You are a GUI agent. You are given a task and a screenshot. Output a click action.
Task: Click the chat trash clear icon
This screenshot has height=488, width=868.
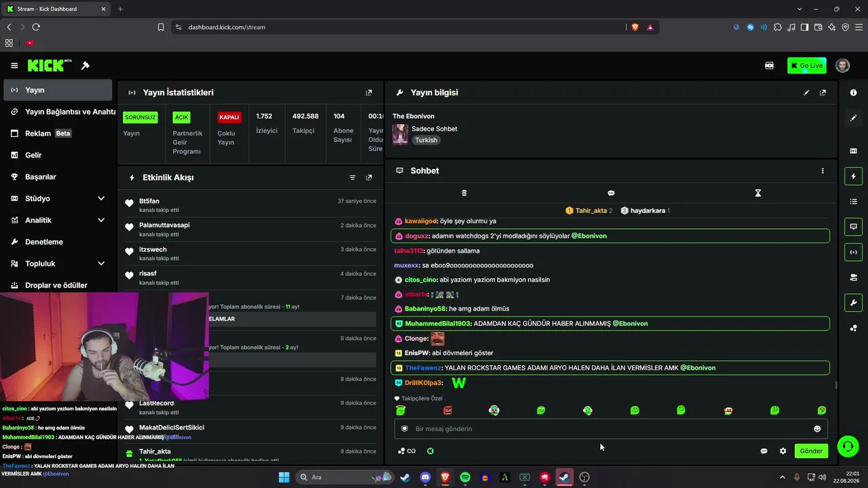(x=465, y=193)
